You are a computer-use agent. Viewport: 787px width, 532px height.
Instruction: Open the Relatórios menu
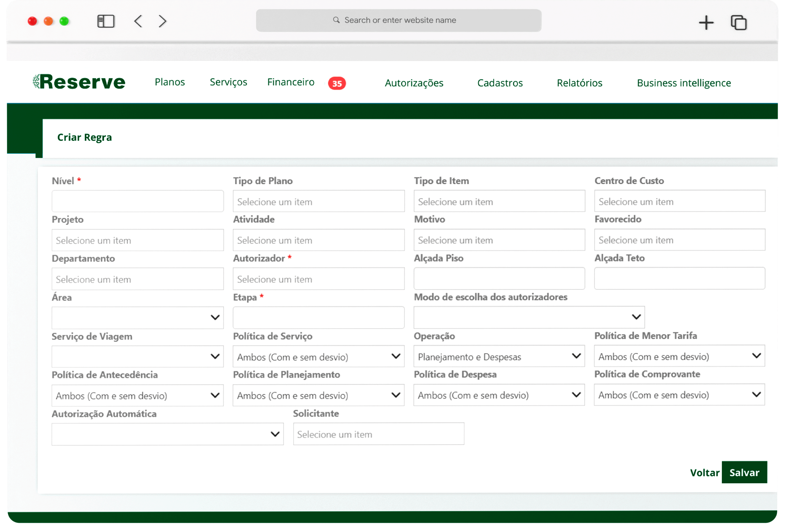[x=579, y=83]
